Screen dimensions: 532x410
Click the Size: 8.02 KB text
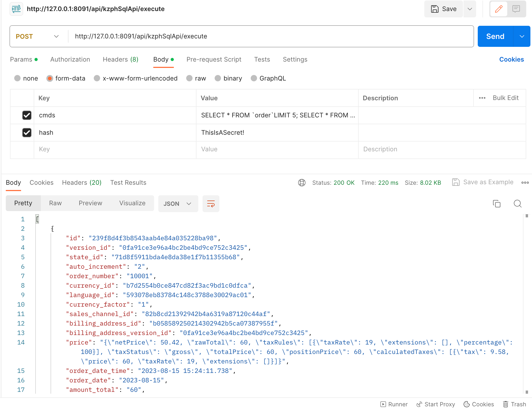coord(423,183)
